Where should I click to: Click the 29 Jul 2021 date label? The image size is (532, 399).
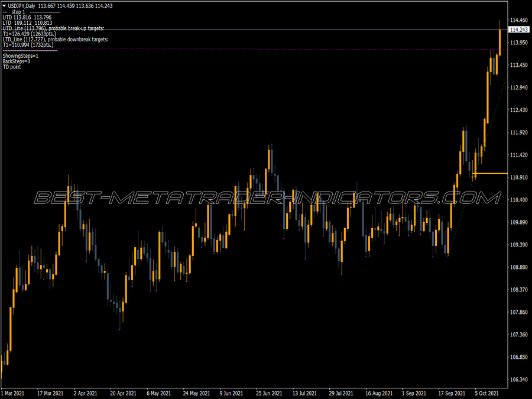[341, 393]
